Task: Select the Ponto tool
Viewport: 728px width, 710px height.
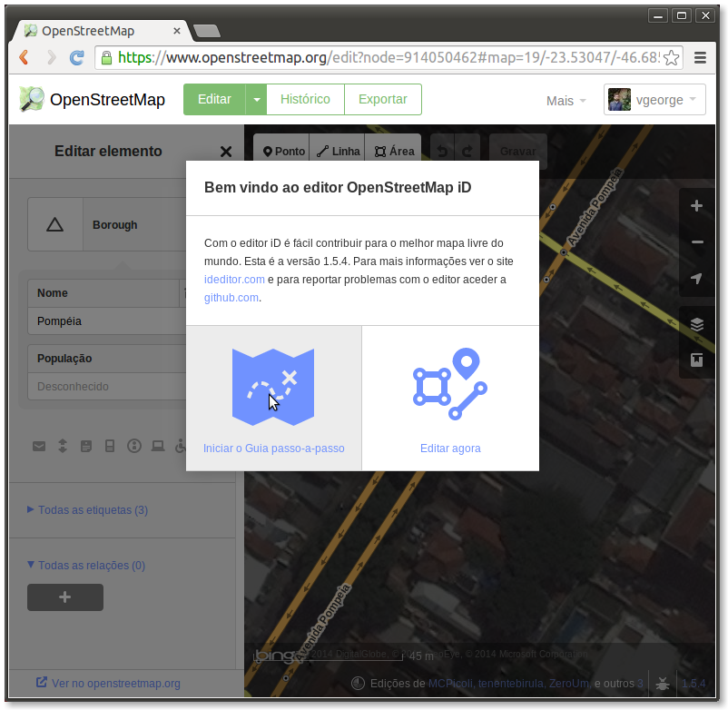Action: tap(282, 151)
